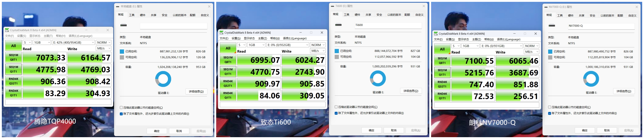Close the Ti600 (E:) 属性 dialog
This screenshot has width=644, height=139.
(424, 6)
